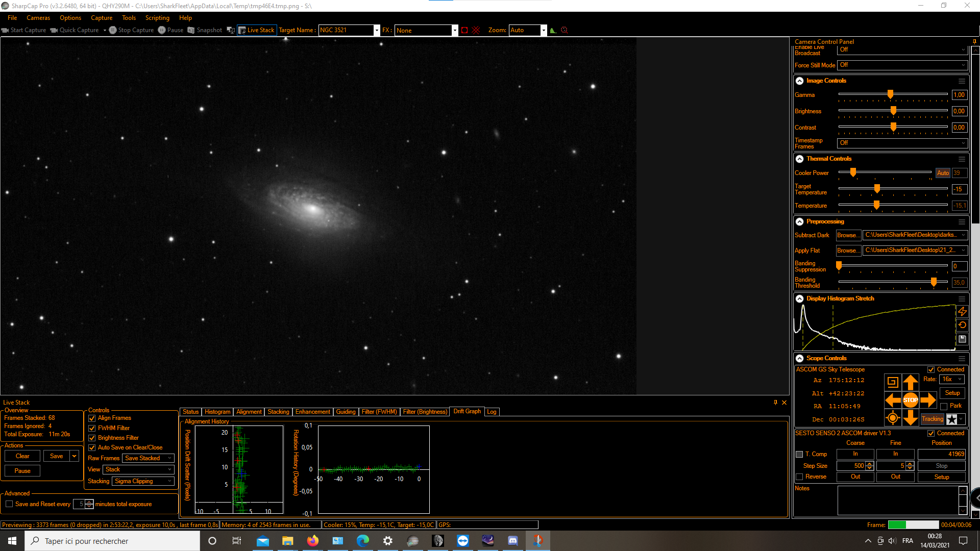The image size is (980, 551).
Task: Click the spiral search icon in Scope Controls
Action: [x=892, y=382]
